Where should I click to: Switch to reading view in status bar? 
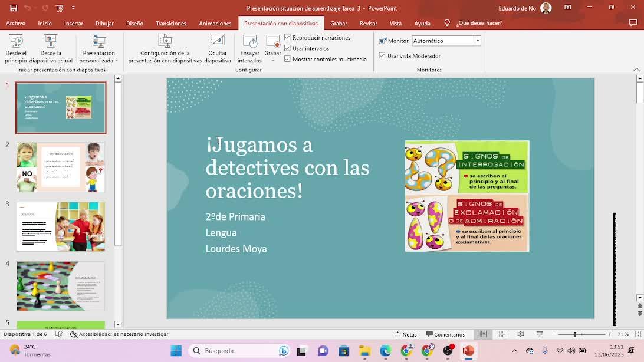tap(520, 334)
